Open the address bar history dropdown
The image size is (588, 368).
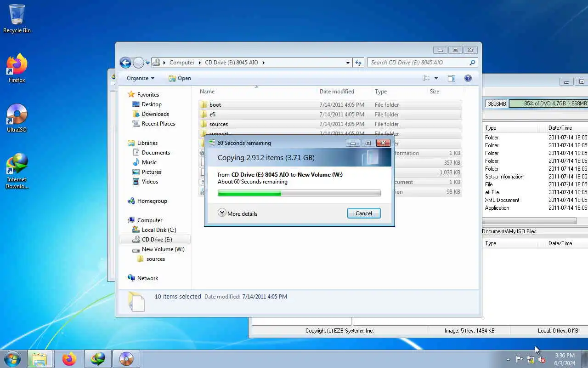click(348, 63)
